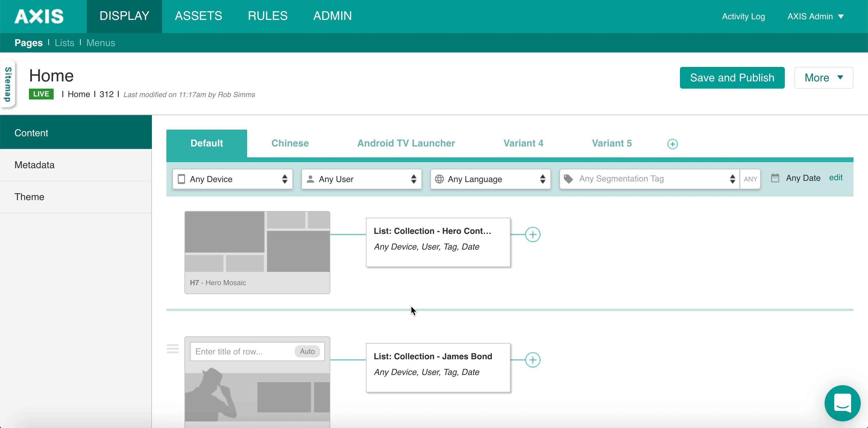Click the calendar date icon
Viewport: 868px width, 428px height.
click(x=775, y=178)
